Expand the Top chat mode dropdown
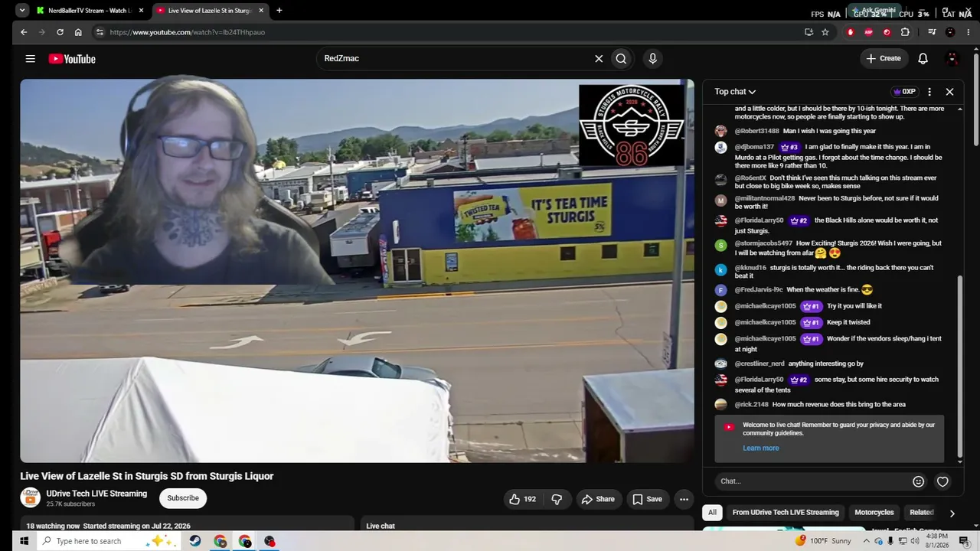The height and width of the screenshot is (551, 980). click(x=735, y=92)
